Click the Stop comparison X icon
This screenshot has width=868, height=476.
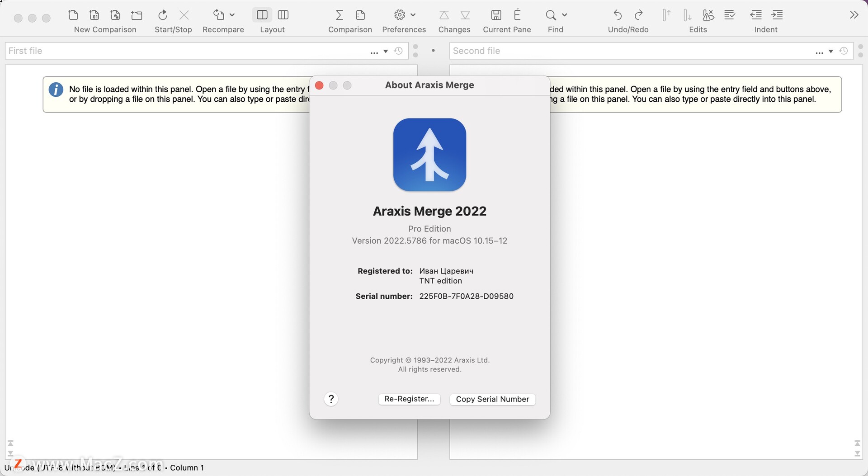[184, 15]
